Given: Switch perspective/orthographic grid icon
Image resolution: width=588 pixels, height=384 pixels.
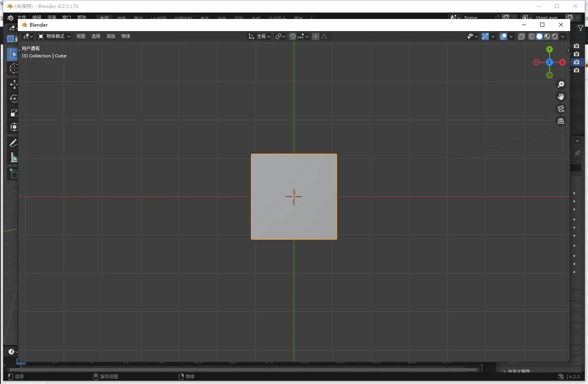Looking at the screenshot, I should pos(561,121).
